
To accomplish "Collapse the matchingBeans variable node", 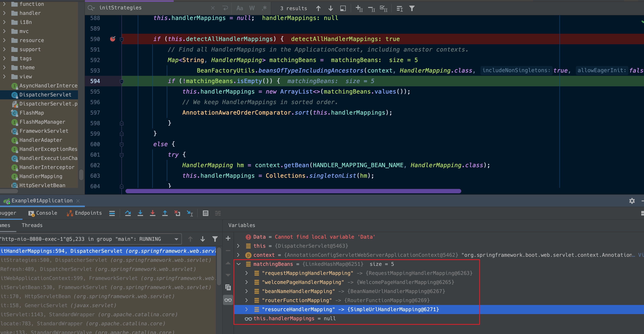I will (x=238, y=264).
